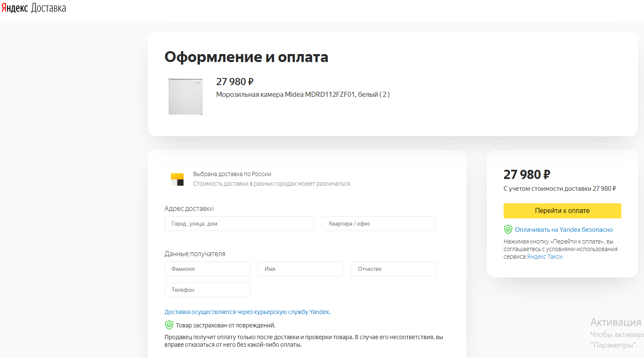The image size is (644, 358).
Task: Focus the 'Фамилия' input field
Action: (x=207, y=269)
